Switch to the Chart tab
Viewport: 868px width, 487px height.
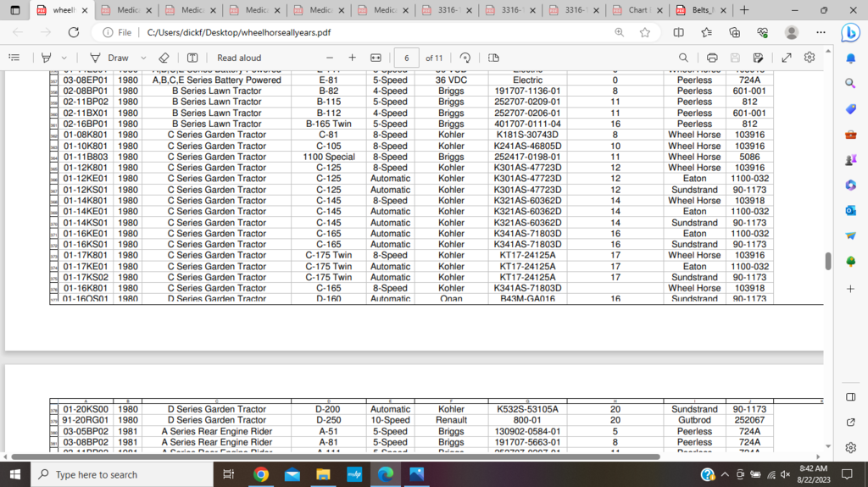point(636,10)
